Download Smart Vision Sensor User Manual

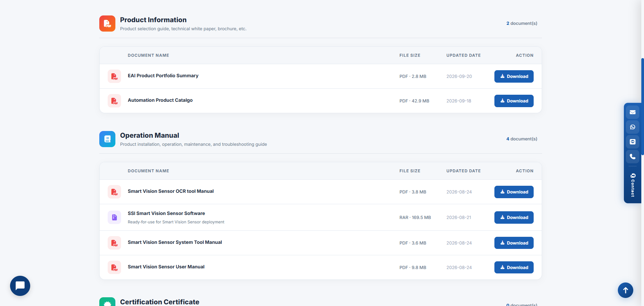coord(514,267)
